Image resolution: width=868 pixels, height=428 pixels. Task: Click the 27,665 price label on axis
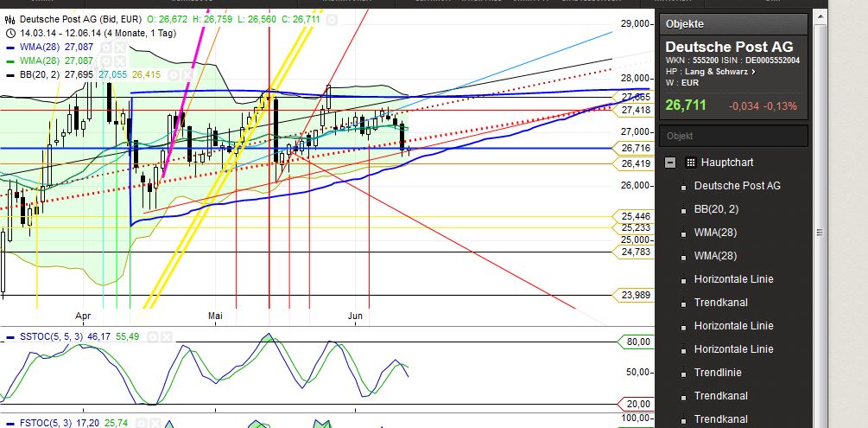[x=635, y=97]
